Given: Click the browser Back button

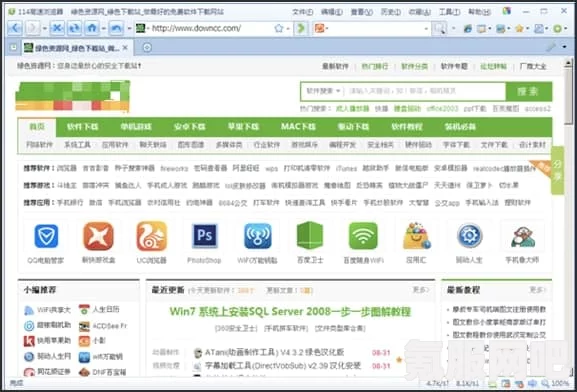Looking at the screenshot, I should (15, 28).
